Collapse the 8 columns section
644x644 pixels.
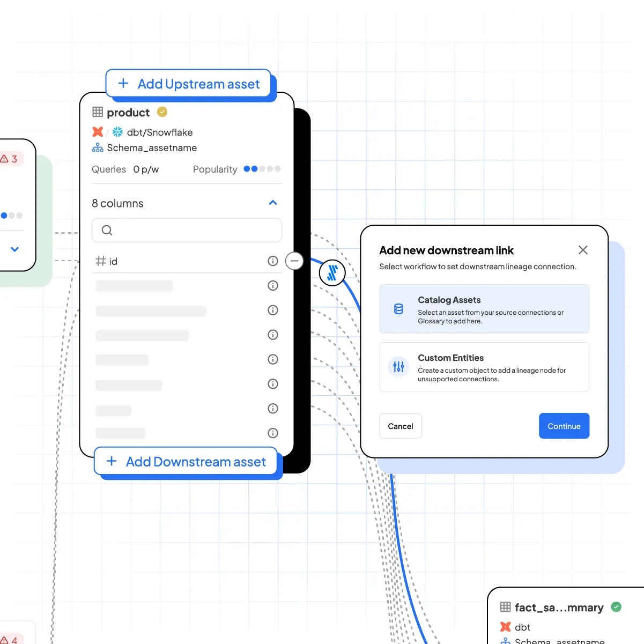click(273, 203)
